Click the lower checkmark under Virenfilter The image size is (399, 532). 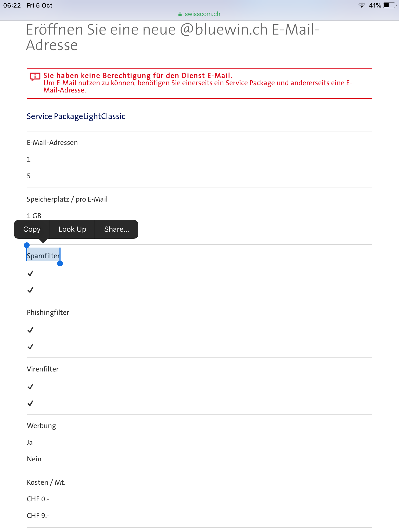[30, 403]
